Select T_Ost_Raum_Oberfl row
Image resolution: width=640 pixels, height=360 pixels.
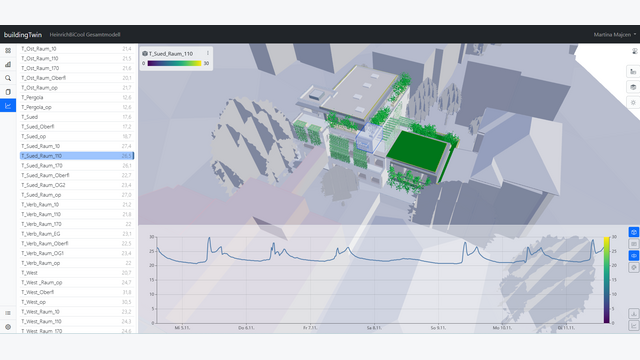pyautogui.click(x=77, y=78)
